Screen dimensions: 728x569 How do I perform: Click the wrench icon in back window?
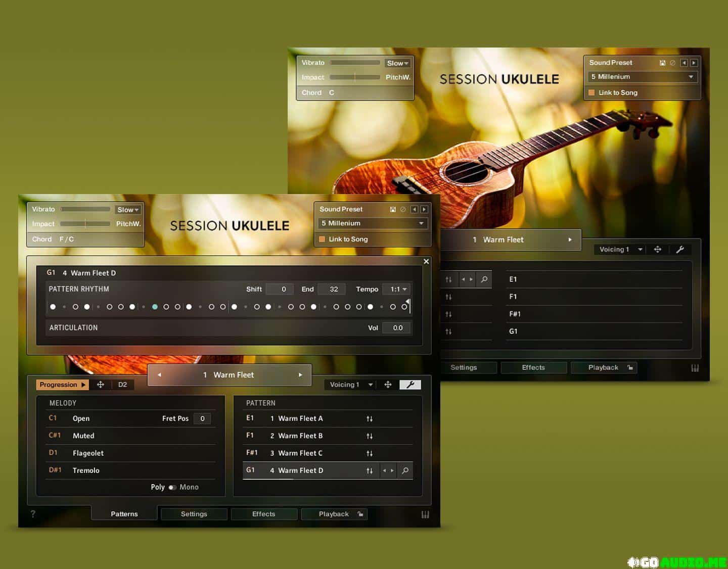tap(680, 249)
